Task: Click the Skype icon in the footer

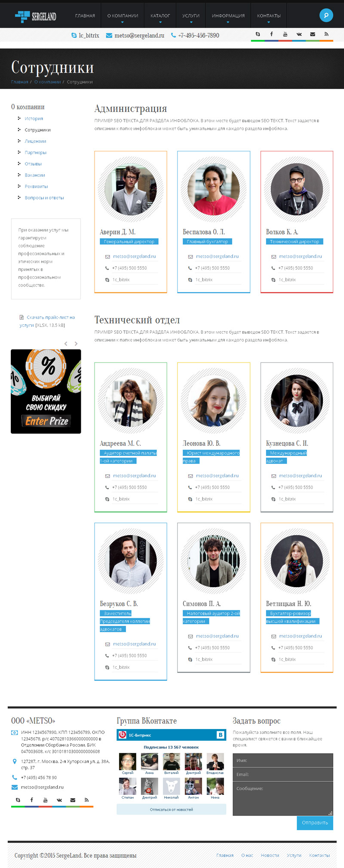Action: pyautogui.click(x=18, y=800)
